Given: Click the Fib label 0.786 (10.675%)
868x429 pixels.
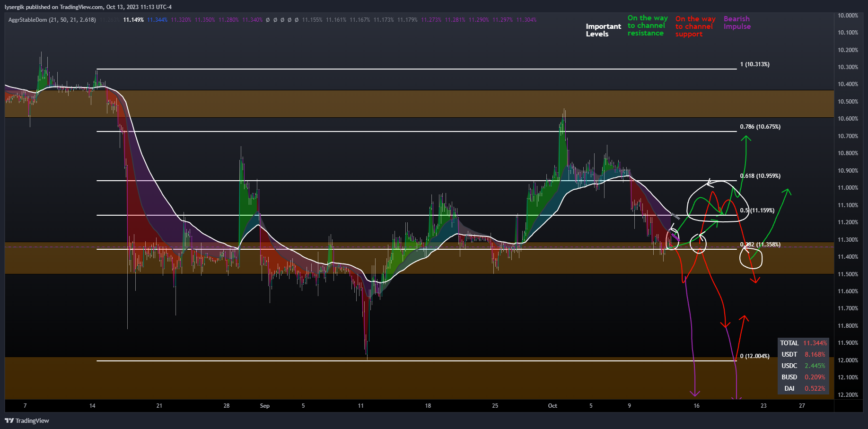Looking at the screenshot, I should pos(760,127).
